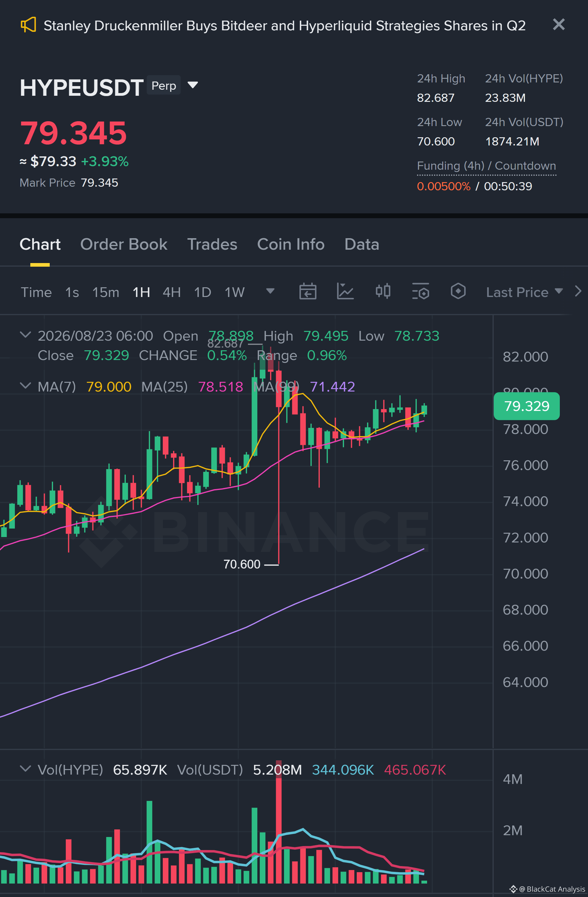Open the candlestick chart type icon
This screenshot has height=897, width=588.
(x=383, y=291)
